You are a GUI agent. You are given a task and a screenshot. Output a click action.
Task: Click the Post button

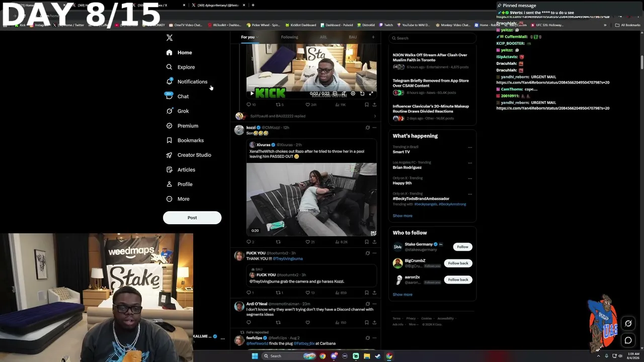pyautogui.click(x=192, y=218)
